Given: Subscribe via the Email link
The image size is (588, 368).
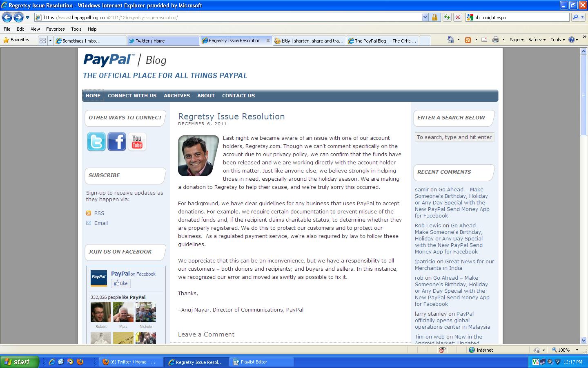Looking at the screenshot, I should pyautogui.click(x=101, y=223).
